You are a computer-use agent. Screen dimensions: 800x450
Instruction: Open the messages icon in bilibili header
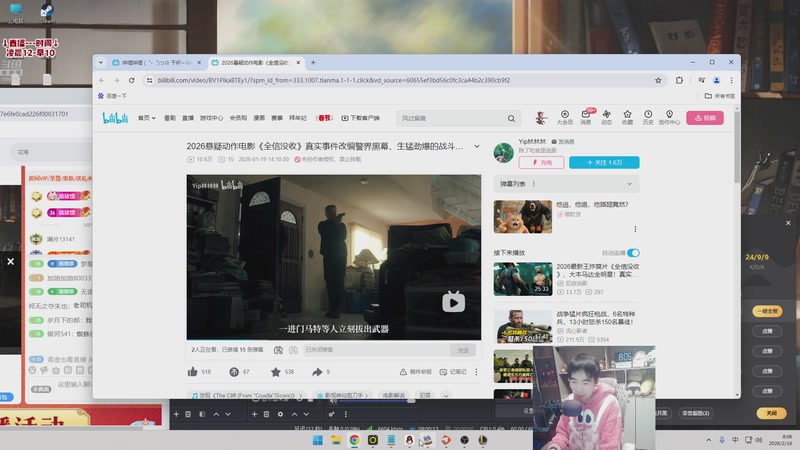click(586, 117)
